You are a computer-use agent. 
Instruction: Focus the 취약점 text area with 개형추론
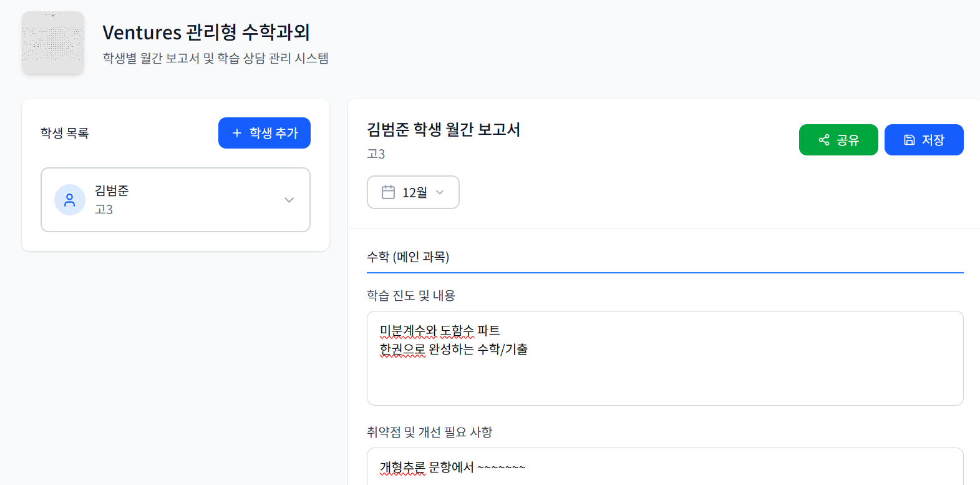tap(664, 467)
